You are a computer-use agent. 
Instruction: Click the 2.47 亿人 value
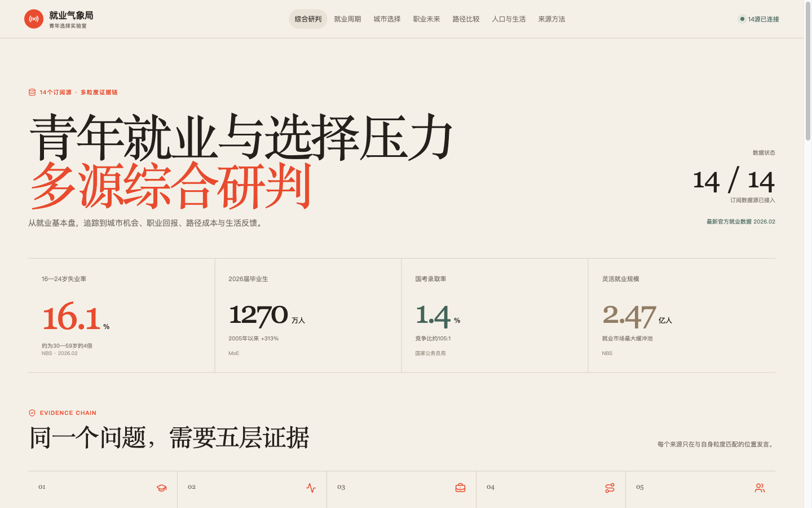tap(637, 316)
